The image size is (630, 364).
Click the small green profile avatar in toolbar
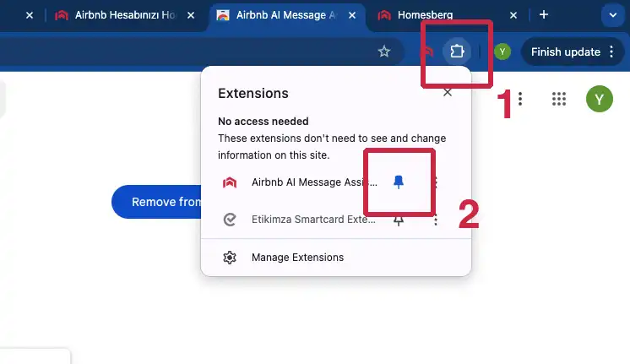(x=502, y=52)
